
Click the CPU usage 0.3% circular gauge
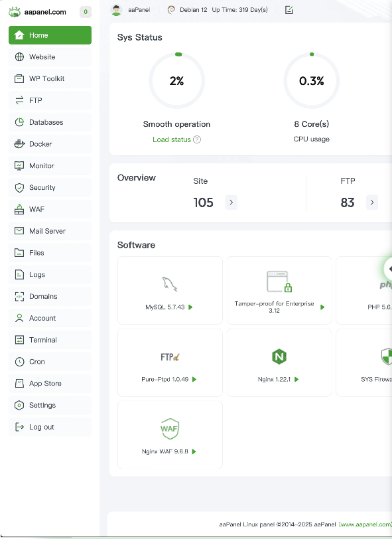pos(312,80)
